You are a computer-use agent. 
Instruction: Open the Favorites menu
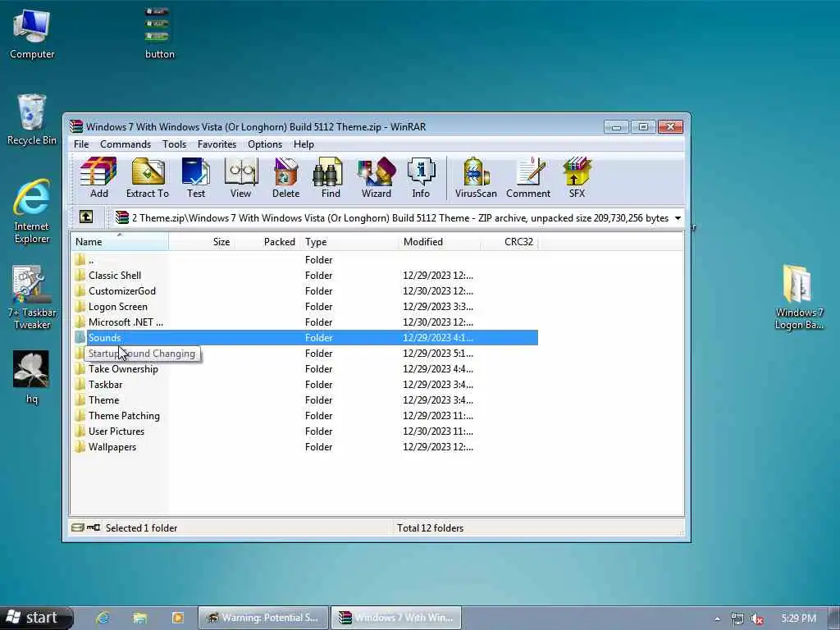pos(217,144)
